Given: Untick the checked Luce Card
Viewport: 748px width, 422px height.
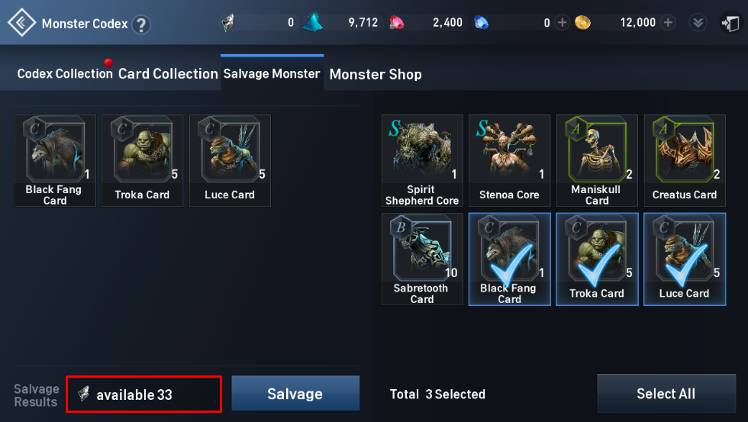Looking at the screenshot, I should coord(685,259).
